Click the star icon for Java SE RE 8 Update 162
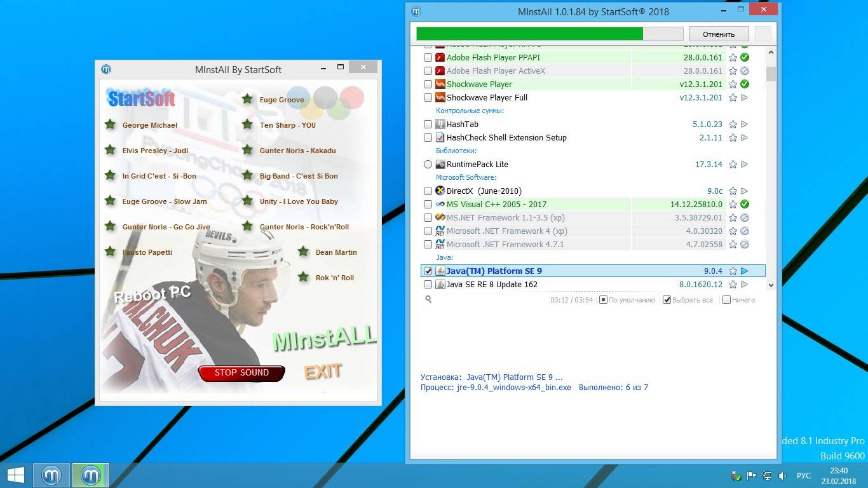The image size is (868, 488). 733,284
